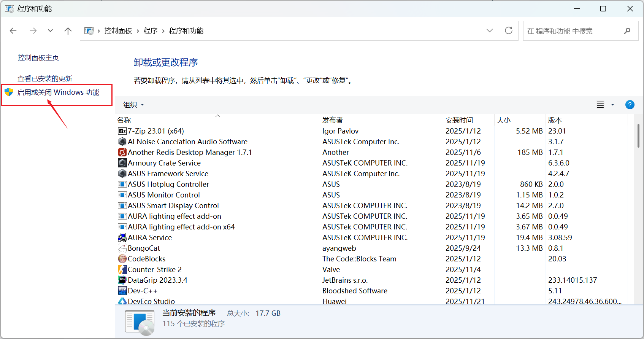Select the Counter-Strike 2 entry
644x339 pixels.
tap(155, 269)
